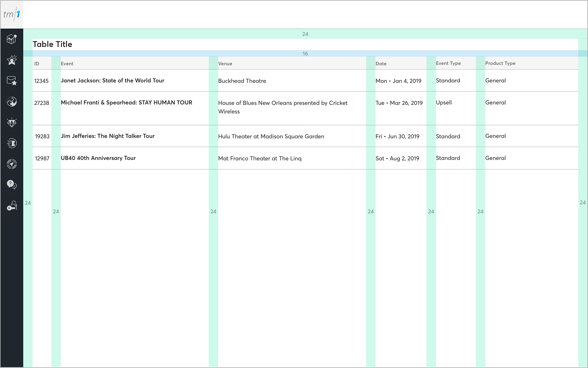
Task: Click General product type in Michael Franti row
Action: click(495, 103)
